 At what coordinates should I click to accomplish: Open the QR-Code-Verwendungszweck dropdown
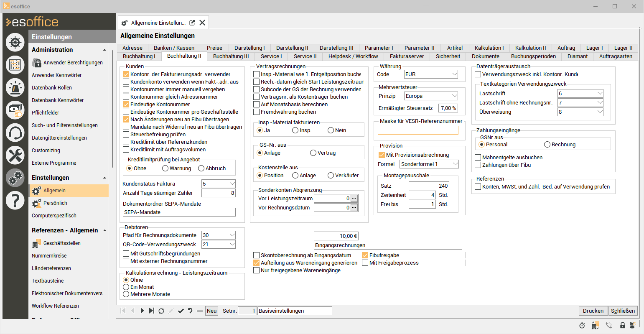[x=232, y=244]
